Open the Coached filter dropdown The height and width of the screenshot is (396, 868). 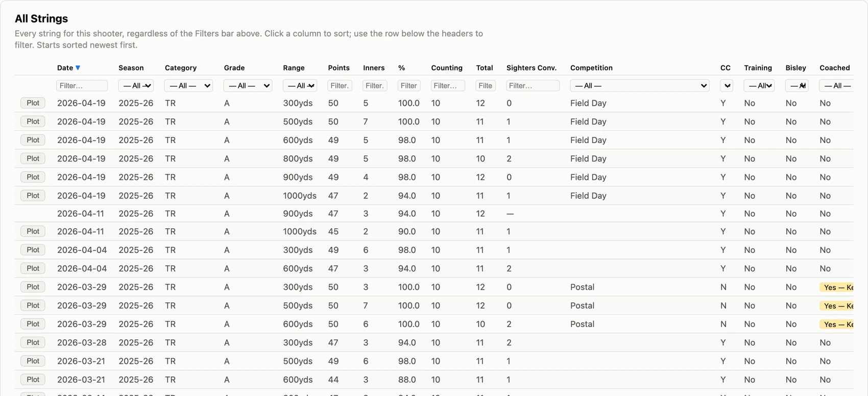tap(836, 86)
